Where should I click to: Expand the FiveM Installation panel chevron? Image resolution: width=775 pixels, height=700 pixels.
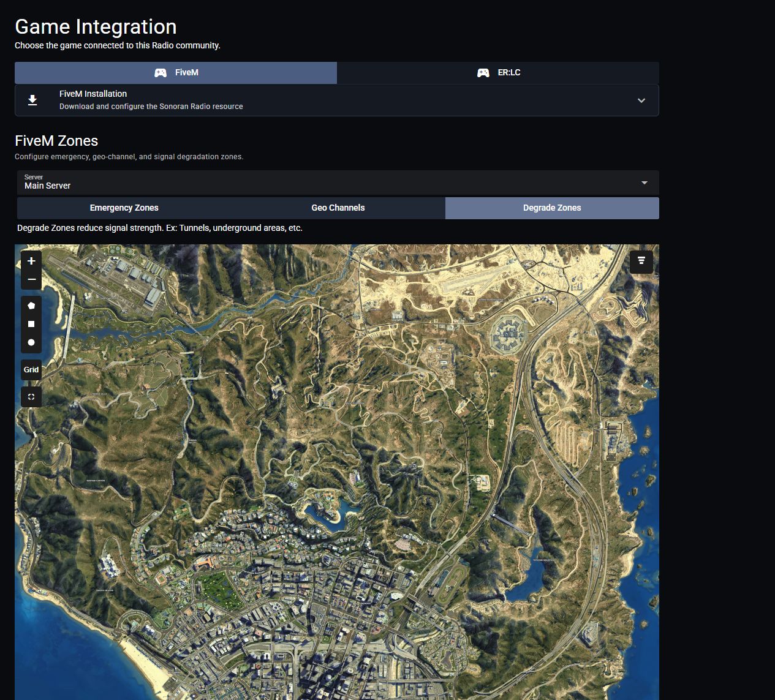(x=641, y=100)
